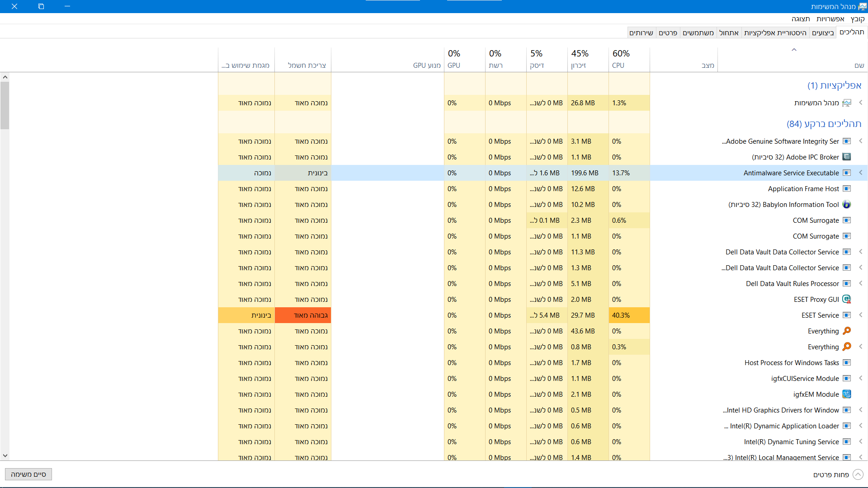868x488 pixels.
Task: Sort by the זיכרון (Memory) column header
Action: tap(588, 59)
